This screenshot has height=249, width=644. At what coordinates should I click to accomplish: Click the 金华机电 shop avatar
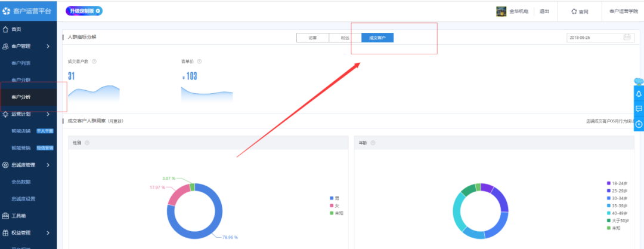[501, 11]
